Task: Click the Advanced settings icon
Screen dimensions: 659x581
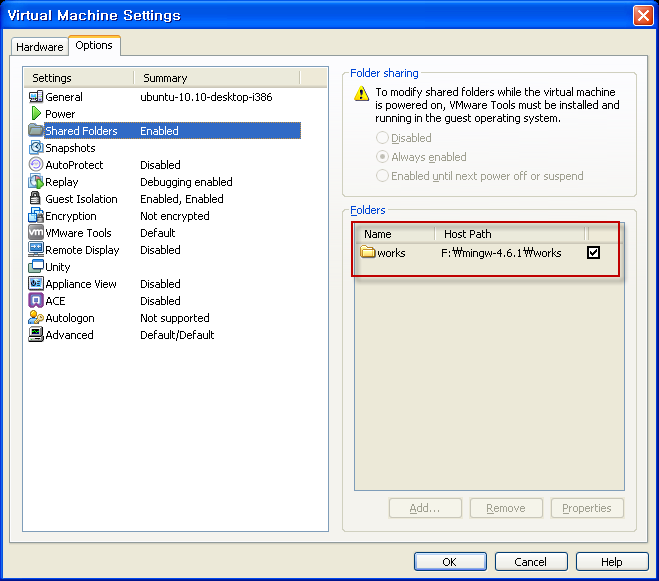Action: pos(36,334)
